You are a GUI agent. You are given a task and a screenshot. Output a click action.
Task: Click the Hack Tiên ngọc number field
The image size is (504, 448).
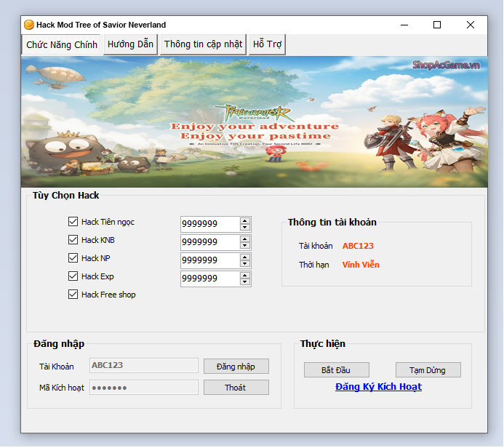click(x=210, y=224)
